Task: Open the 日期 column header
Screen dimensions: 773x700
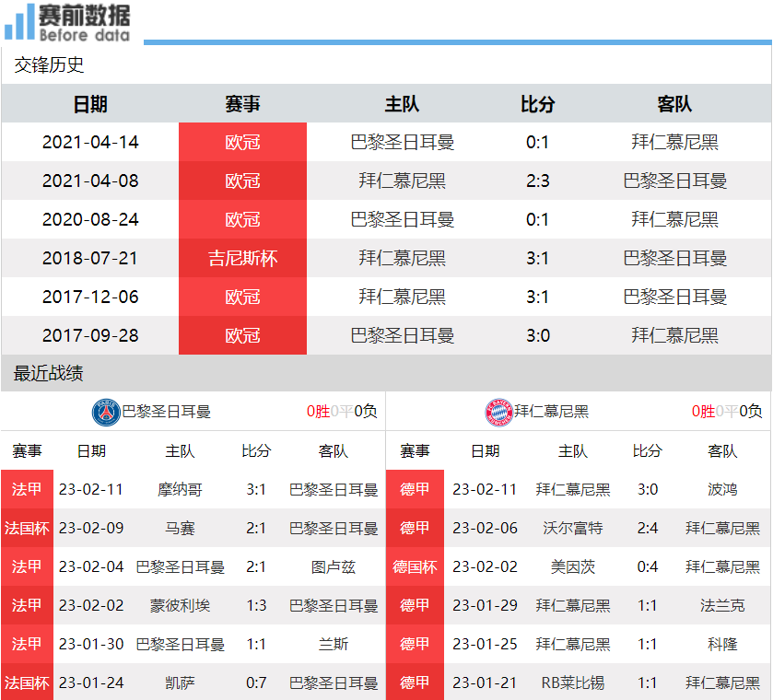Action: click(89, 104)
